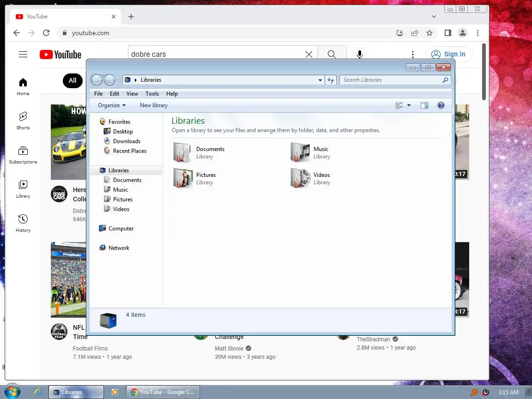Viewport: 532px width, 399px height.
Task: Click Chrome reload page button
Action: 46,33
